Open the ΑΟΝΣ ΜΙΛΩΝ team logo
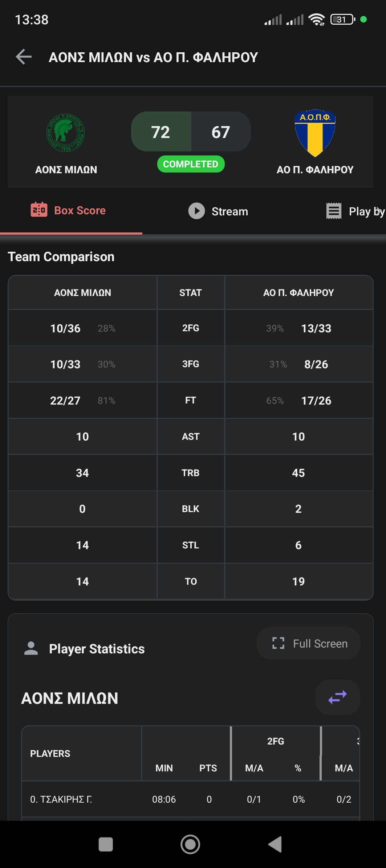Viewport: 386px width, 868px height. 66,133
